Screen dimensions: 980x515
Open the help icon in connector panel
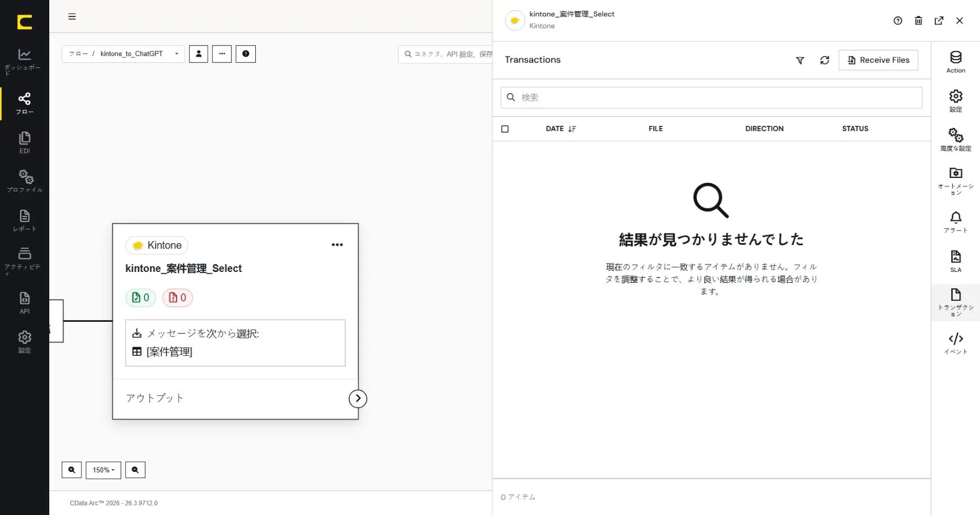[x=898, y=20]
